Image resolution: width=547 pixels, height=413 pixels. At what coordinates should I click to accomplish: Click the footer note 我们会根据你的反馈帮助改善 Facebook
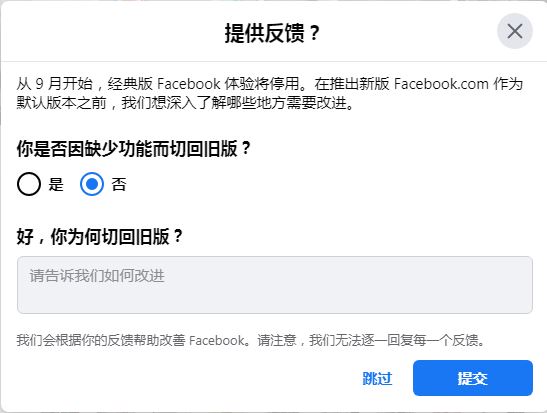131,340
